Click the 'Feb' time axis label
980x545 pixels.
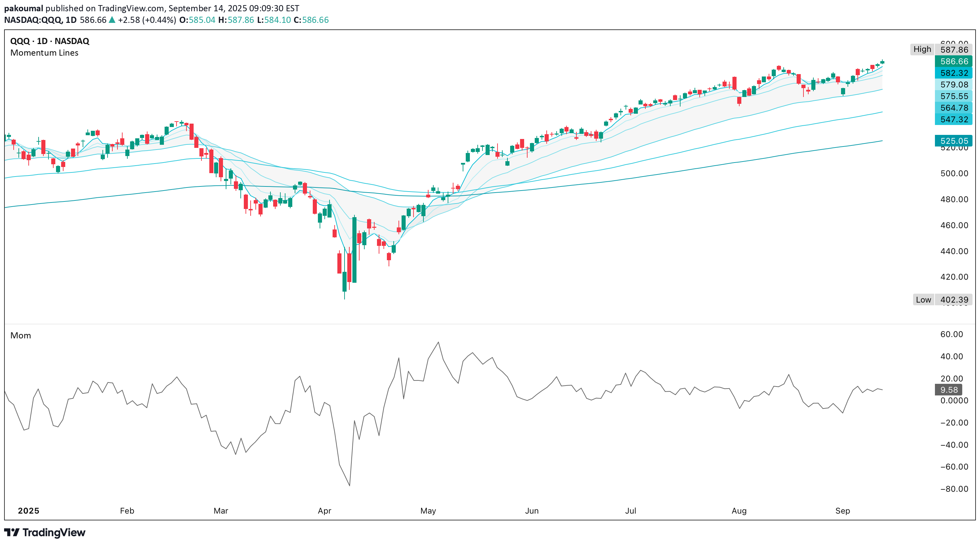pyautogui.click(x=127, y=511)
